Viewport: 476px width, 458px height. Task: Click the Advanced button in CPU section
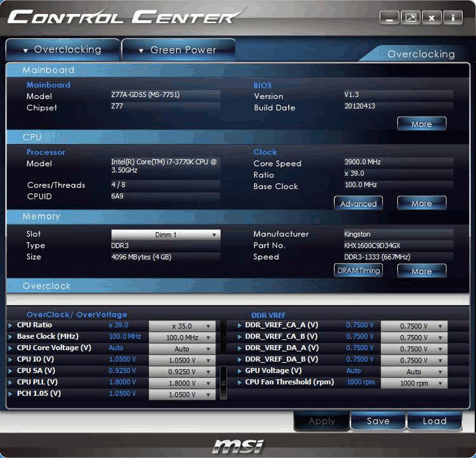359,203
